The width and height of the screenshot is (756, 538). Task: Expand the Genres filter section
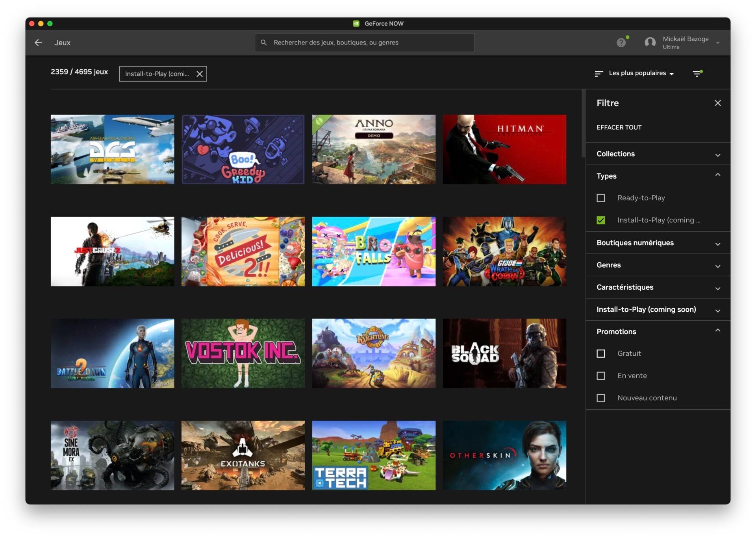click(658, 265)
